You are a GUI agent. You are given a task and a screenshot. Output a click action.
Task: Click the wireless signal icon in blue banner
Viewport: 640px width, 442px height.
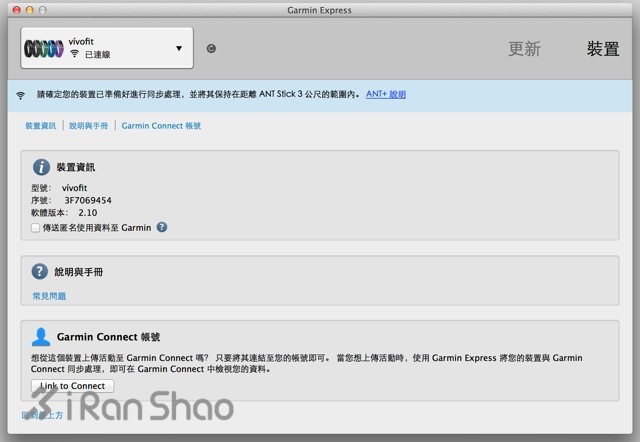[x=20, y=95]
